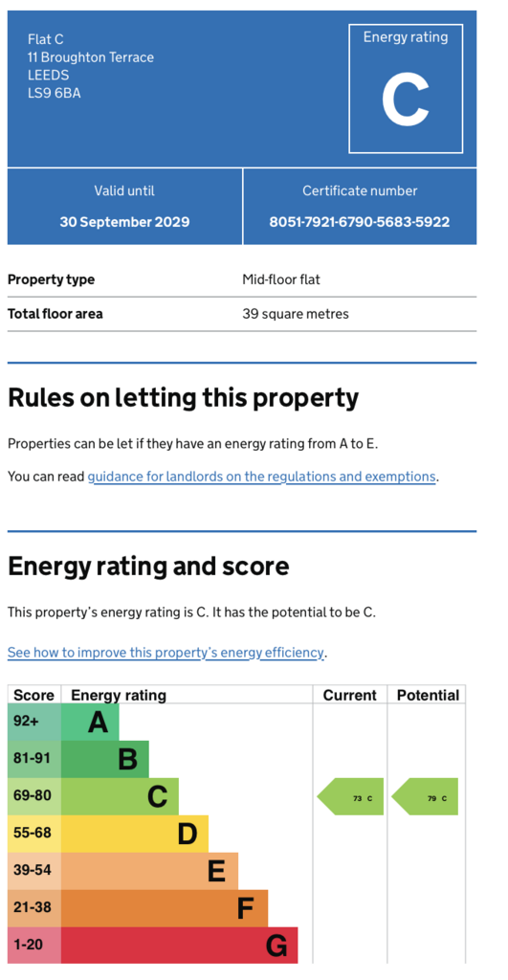Click the valid until date 30 September 2029
The image size is (508, 980).
coord(124,222)
